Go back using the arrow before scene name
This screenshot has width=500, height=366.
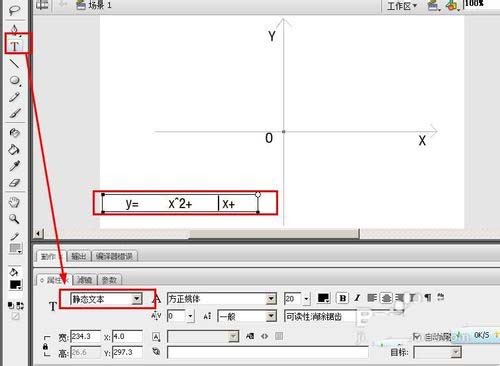tap(62, 4)
